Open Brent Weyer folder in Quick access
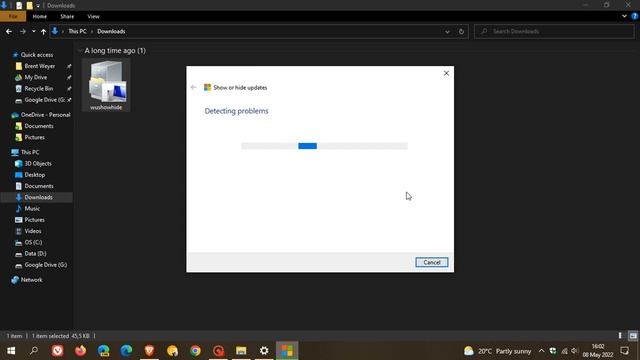 coord(40,66)
